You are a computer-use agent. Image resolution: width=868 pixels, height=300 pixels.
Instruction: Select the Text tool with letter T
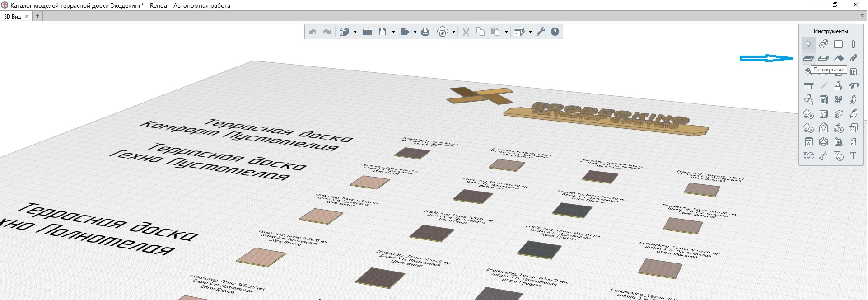(854, 156)
